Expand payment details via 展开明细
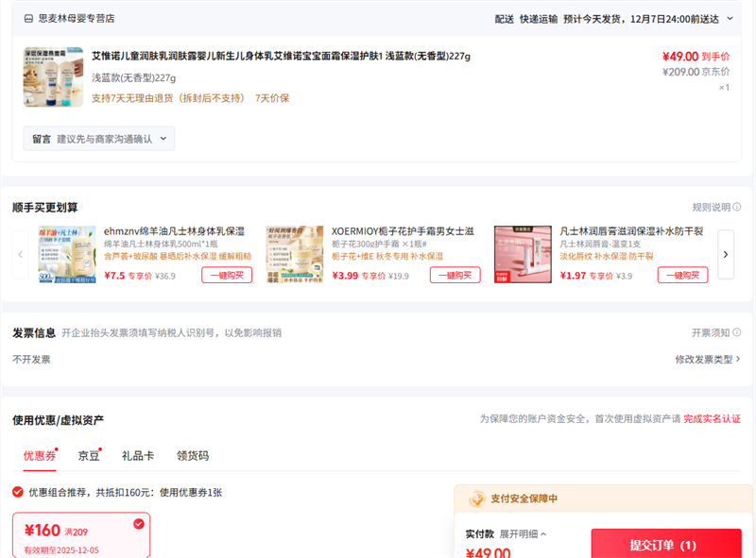 [x=523, y=533]
